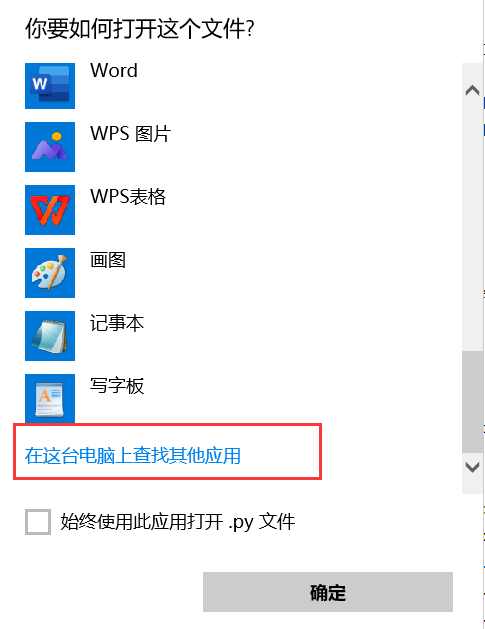Choose the WPS表格 text label

128,197
